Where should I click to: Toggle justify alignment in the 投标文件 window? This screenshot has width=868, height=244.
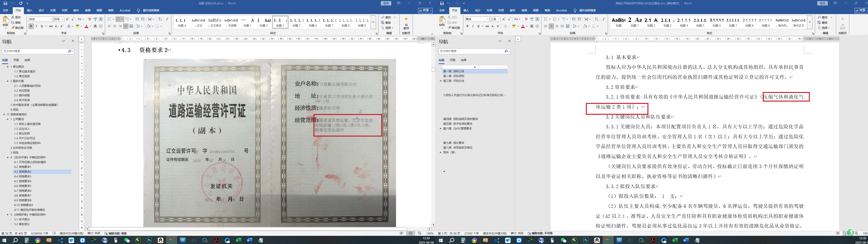(x=125, y=26)
